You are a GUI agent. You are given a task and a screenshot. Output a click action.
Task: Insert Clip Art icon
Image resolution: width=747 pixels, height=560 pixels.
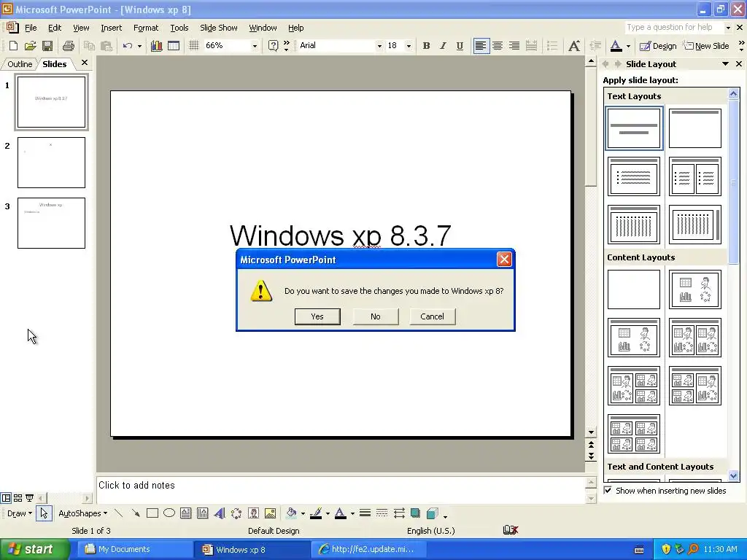253,513
